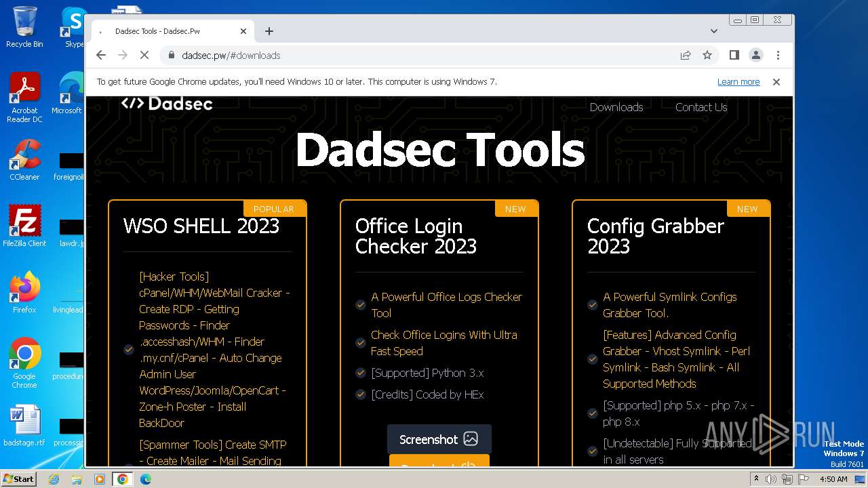The width and height of the screenshot is (868, 488).
Task: Open CCleaner desktop shortcut
Action: [24, 161]
